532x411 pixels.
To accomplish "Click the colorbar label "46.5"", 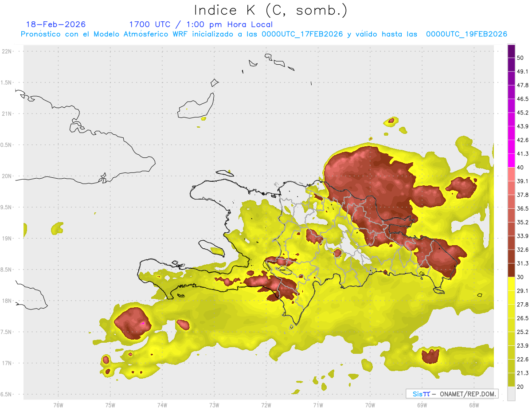I will point(522,99).
